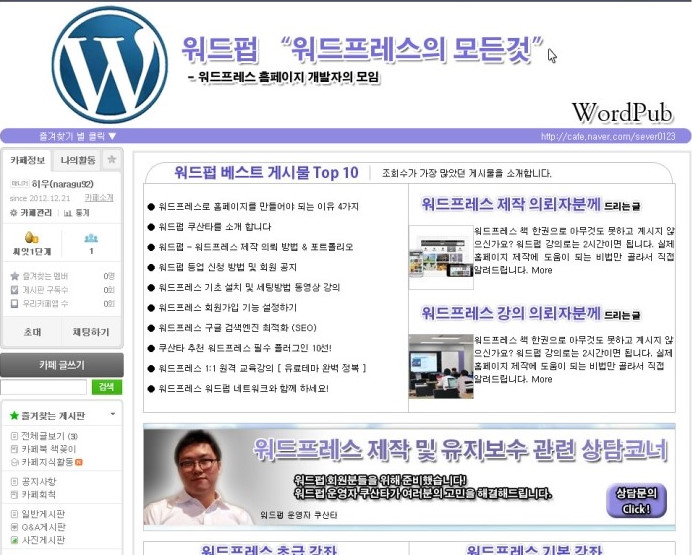Click the WordPress logo in the header
This screenshot has height=555, width=692.
click(x=110, y=65)
